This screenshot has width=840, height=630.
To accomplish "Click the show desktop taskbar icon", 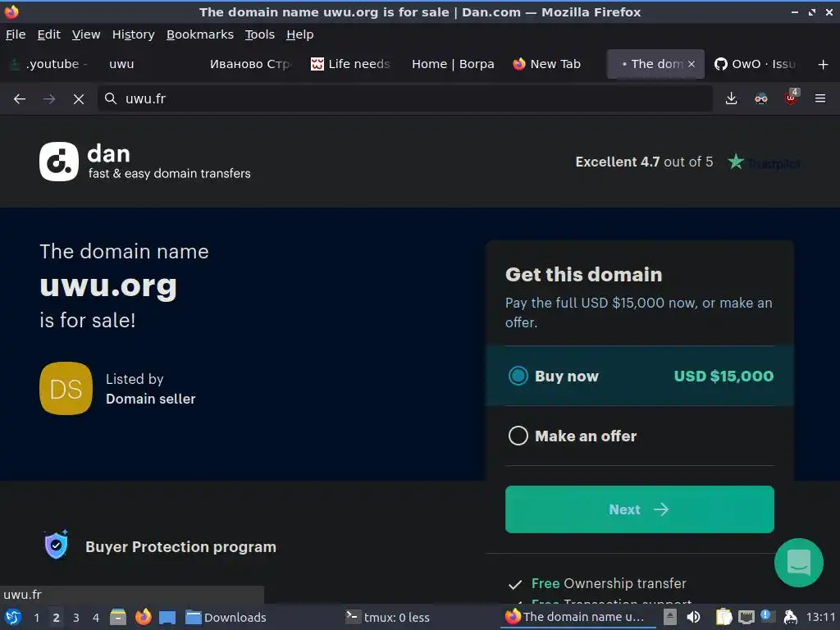I will (167, 617).
